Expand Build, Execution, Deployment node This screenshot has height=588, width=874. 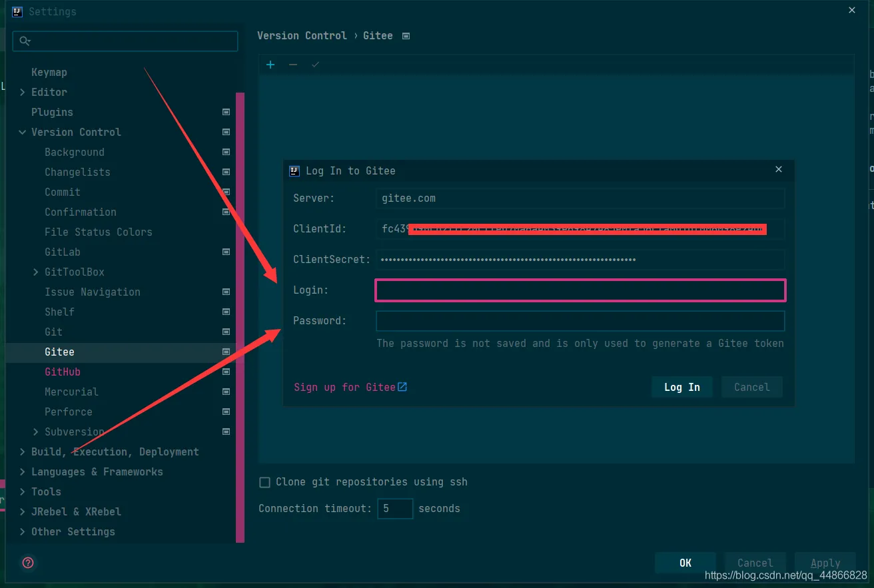pos(23,451)
